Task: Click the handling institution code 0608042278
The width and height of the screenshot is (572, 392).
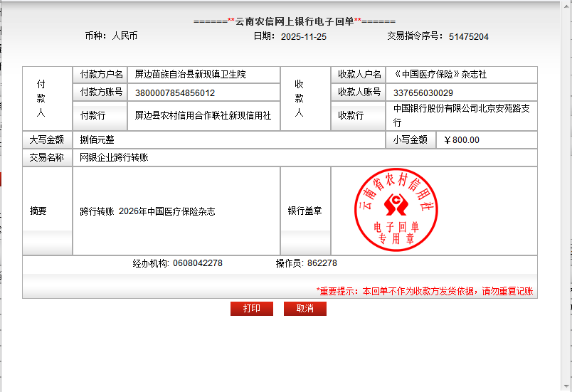Action: coord(197,263)
